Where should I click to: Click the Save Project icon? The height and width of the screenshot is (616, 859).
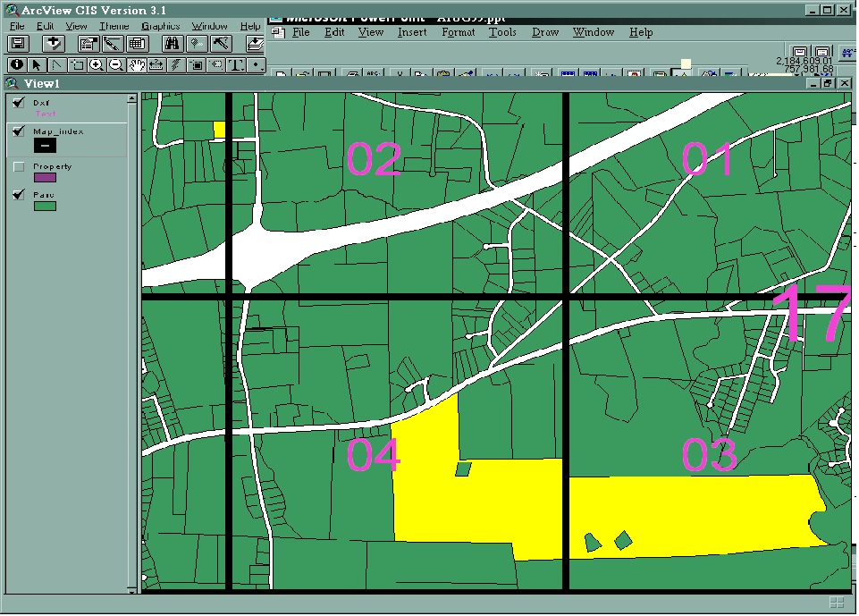20,44
